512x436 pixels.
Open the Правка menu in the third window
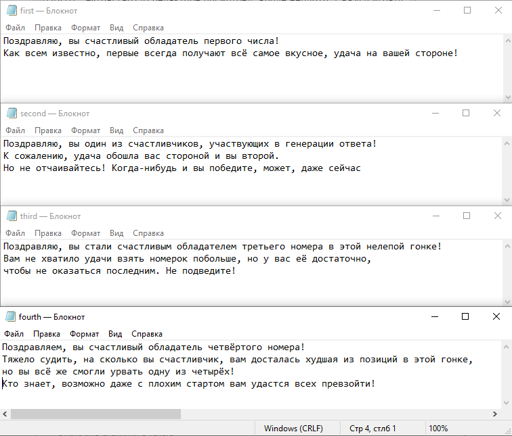point(48,233)
